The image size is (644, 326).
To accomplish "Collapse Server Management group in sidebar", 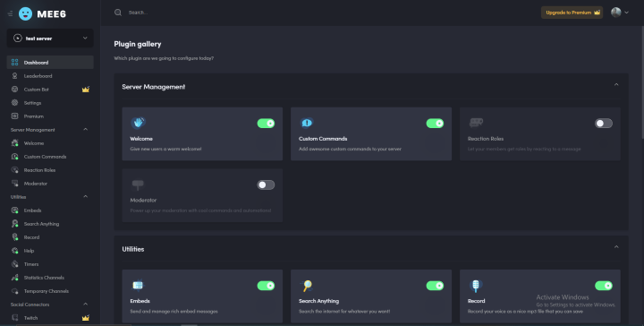I will coord(86,130).
